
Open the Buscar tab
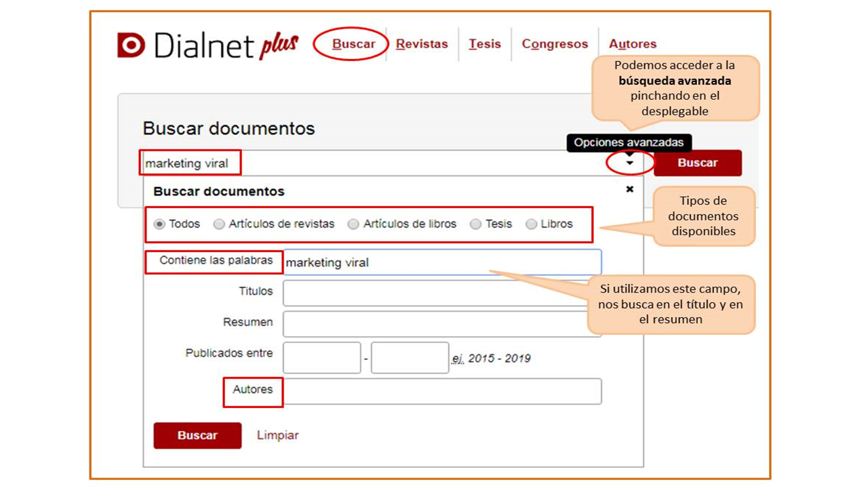[x=353, y=44]
